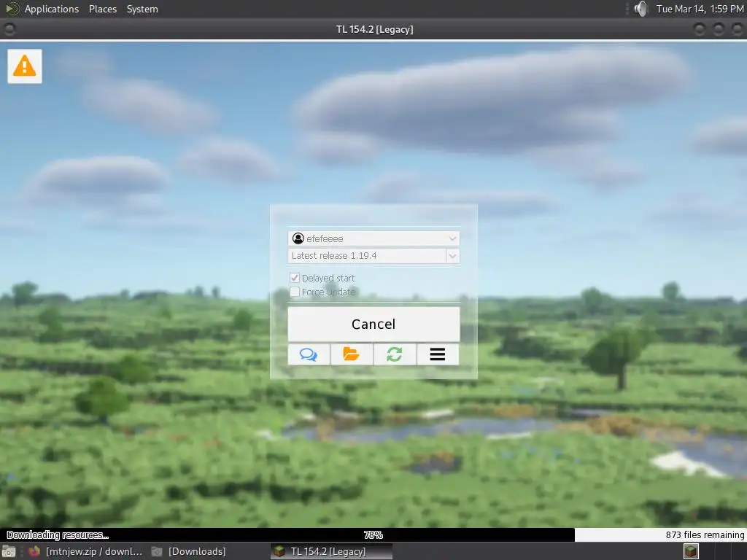Click the orange warning triangle icon
Viewport: 747px width, 560px height.
(x=24, y=66)
